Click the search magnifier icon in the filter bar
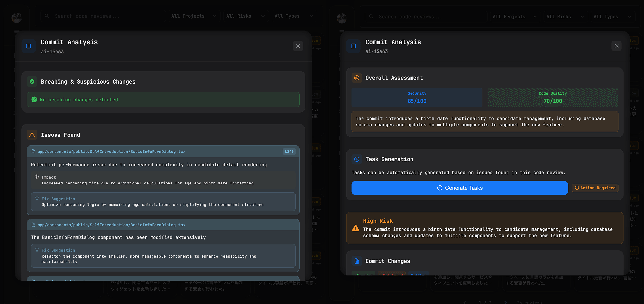The width and height of the screenshot is (644, 304). [x=47, y=16]
